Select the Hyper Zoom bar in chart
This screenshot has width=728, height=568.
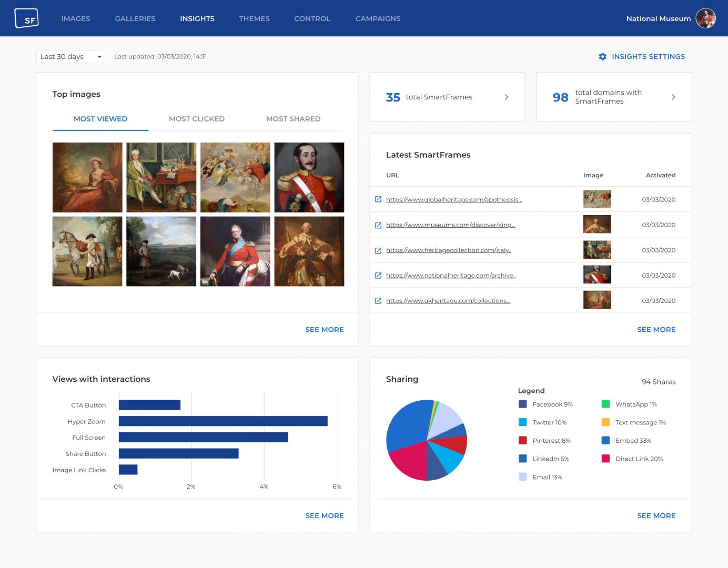223,421
